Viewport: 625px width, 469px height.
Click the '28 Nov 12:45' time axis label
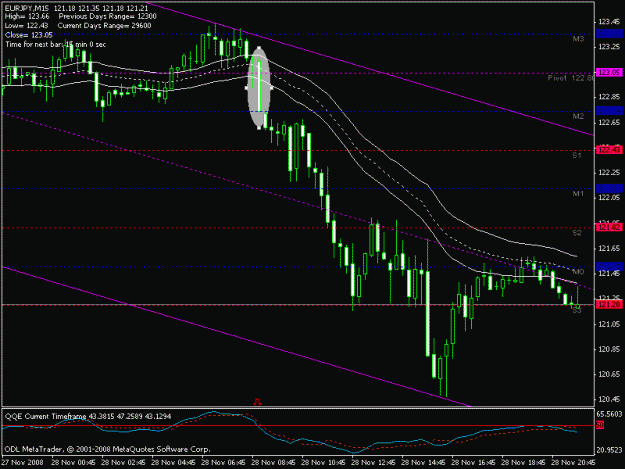pos(373,463)
